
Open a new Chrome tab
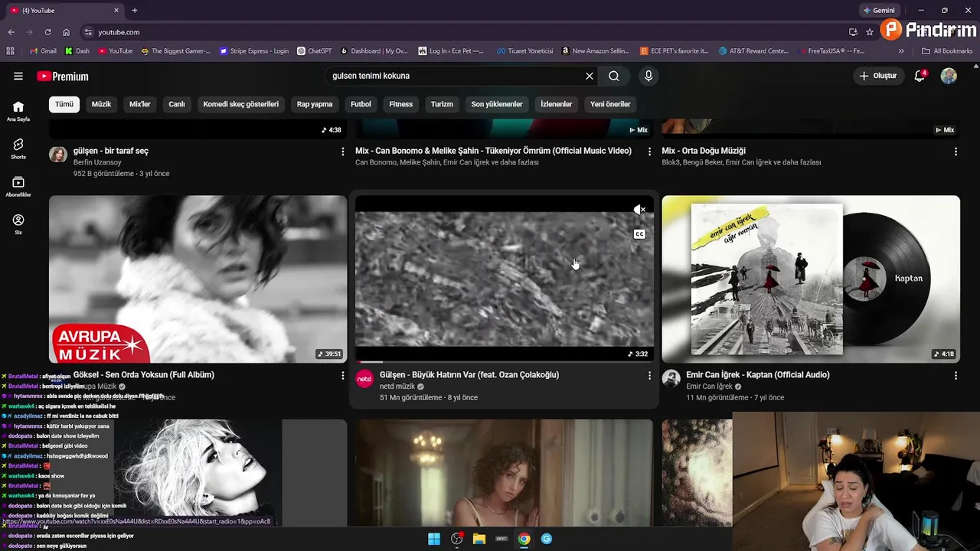tap(135, 11)
